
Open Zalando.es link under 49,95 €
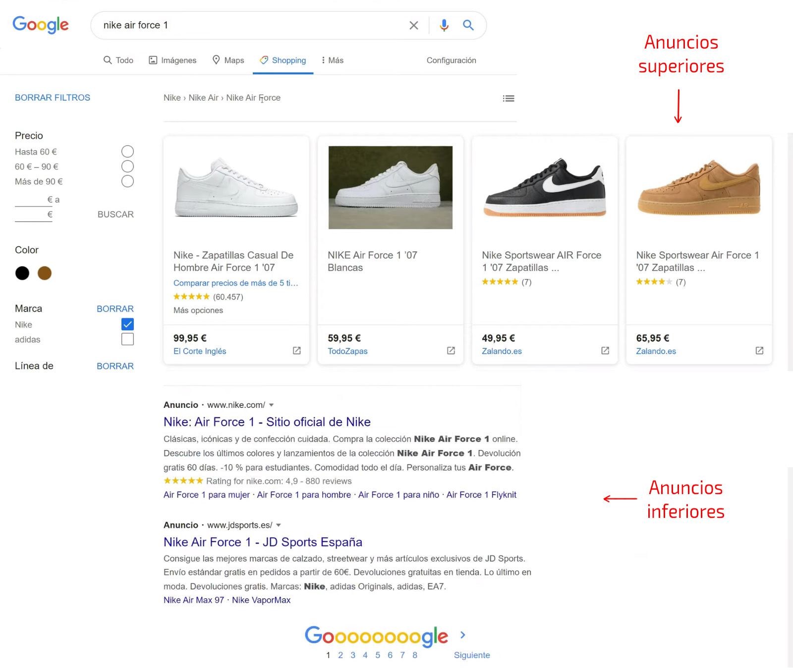502,351
